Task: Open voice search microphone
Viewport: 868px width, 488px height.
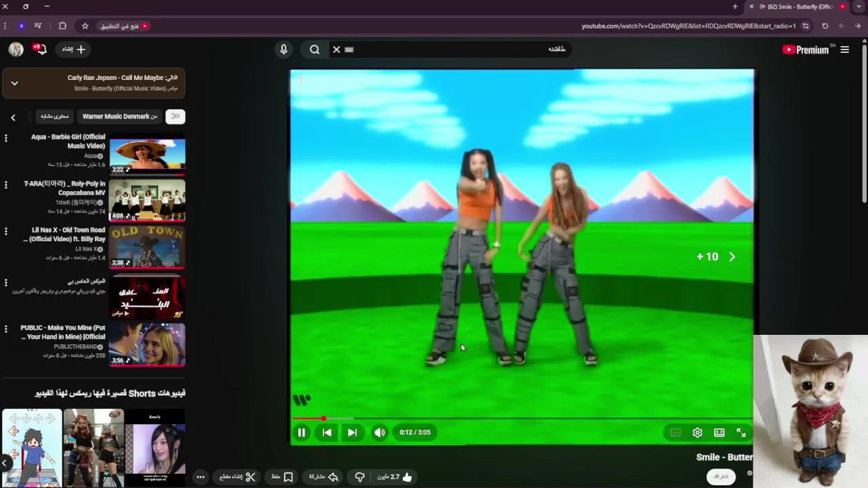Action: coord(283,49)
